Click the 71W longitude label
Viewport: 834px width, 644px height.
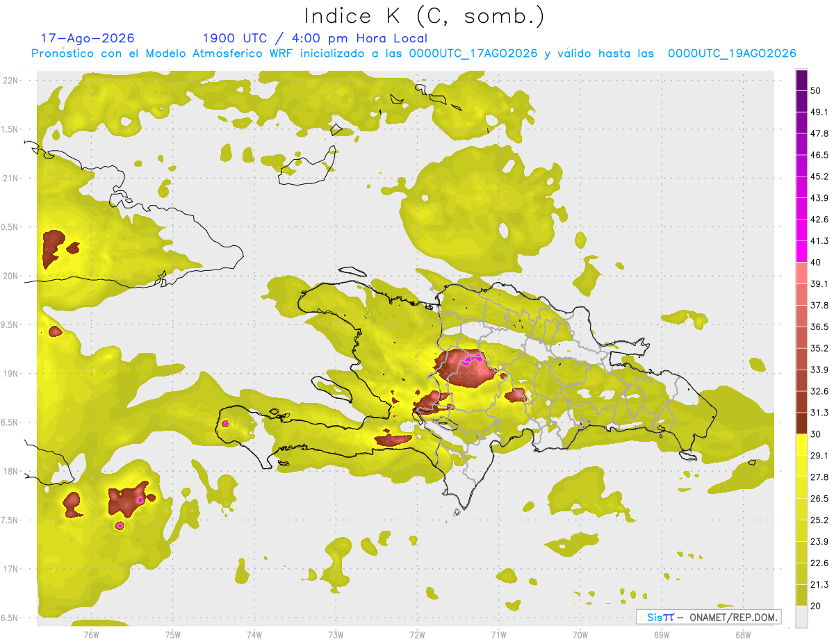[498, 634]
